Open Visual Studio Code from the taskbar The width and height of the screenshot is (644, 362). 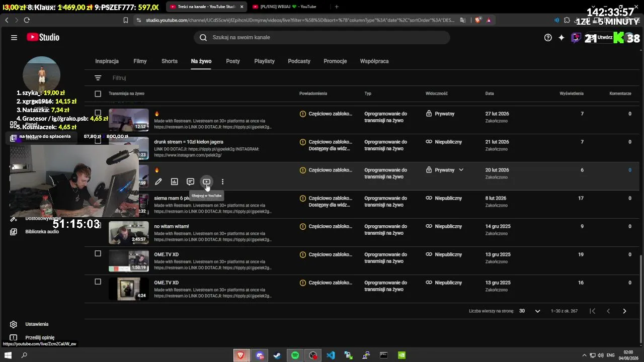click(x=331, y=355)
